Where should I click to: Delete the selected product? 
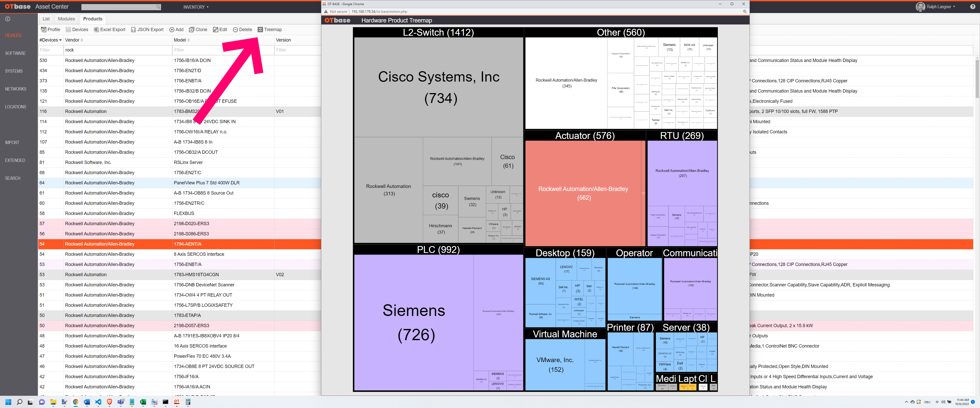[242, 30]
